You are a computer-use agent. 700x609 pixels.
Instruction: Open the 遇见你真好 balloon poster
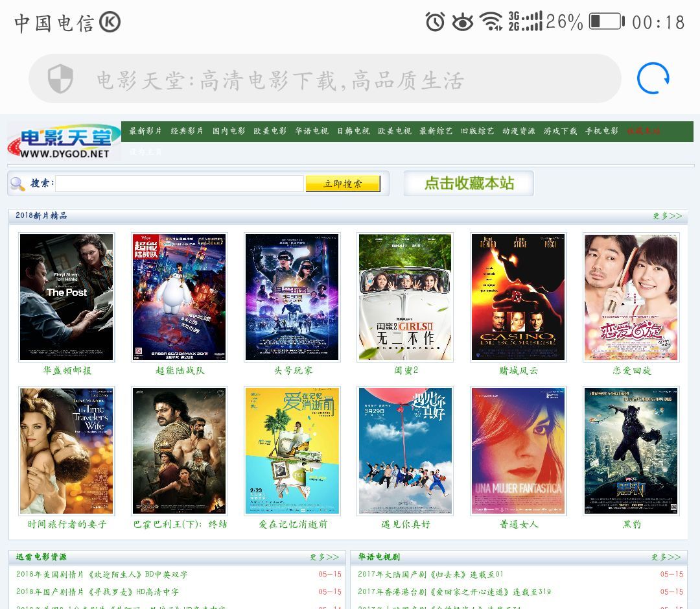click(x=405, y=451)
